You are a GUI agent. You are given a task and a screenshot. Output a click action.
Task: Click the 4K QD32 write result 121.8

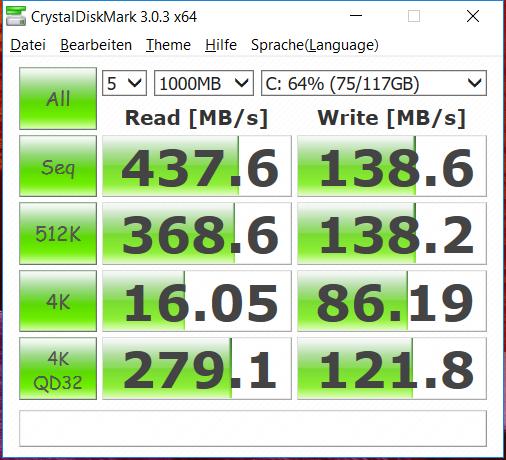coord(392,369)
